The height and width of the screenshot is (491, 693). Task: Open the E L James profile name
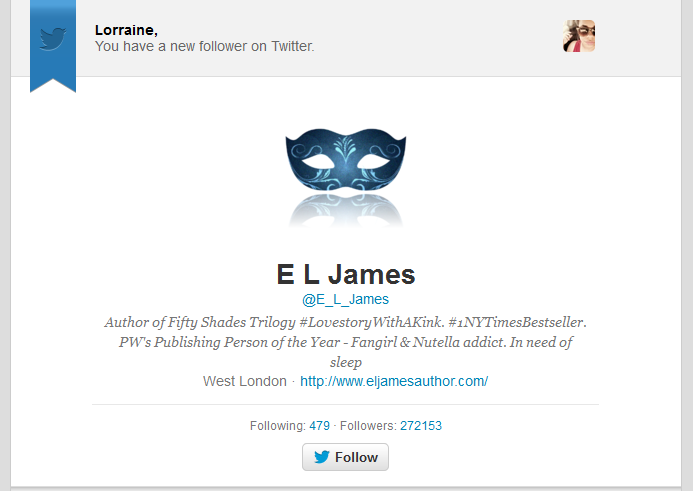346,274
